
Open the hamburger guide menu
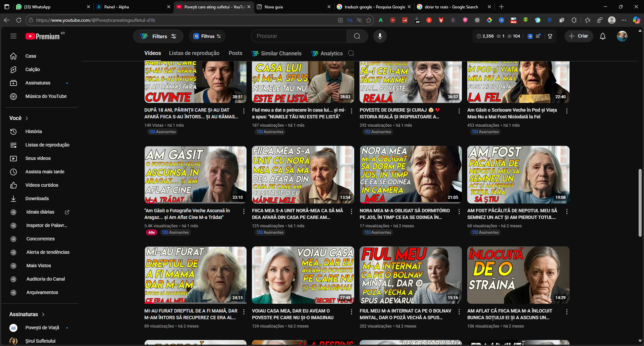tap(13, 36)
